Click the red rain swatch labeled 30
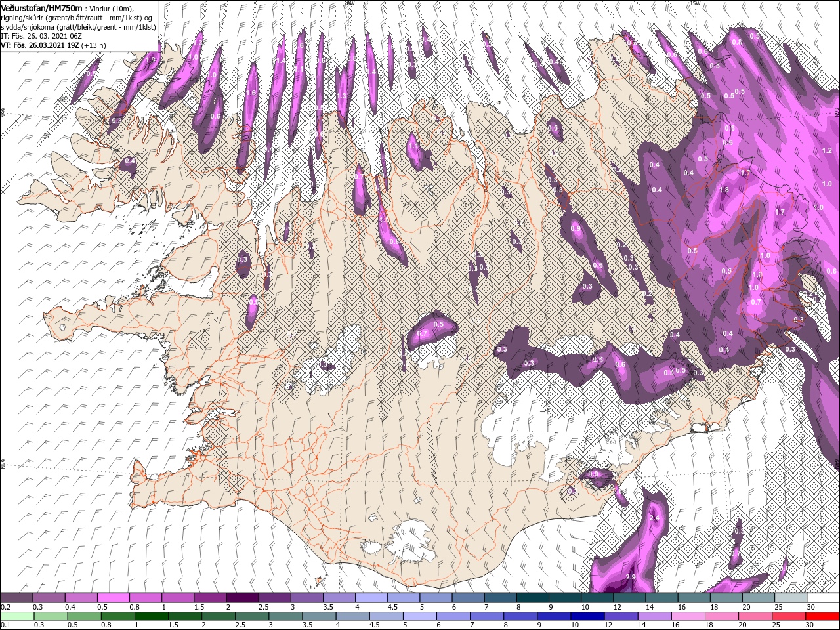 tap(823, 616)
